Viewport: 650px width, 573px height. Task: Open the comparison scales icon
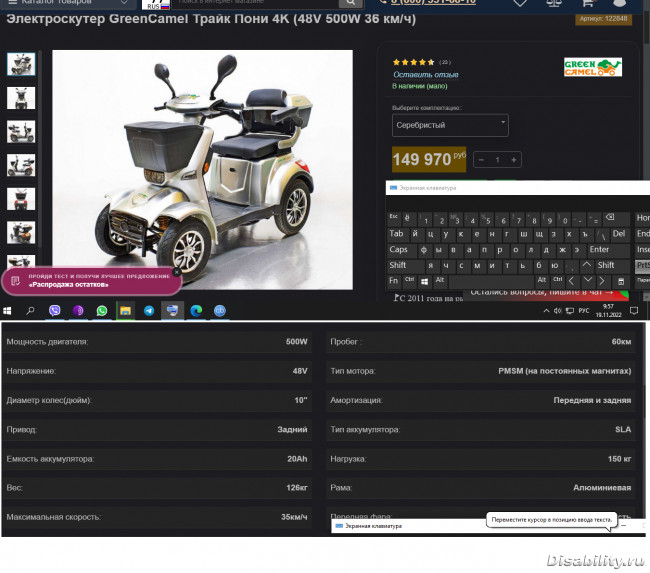click(554, 3)
